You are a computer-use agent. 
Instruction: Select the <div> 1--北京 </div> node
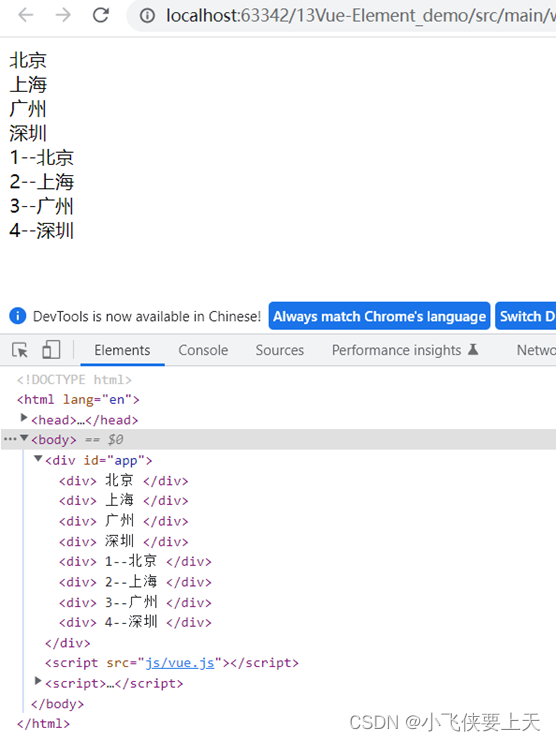tap(135, 561)
